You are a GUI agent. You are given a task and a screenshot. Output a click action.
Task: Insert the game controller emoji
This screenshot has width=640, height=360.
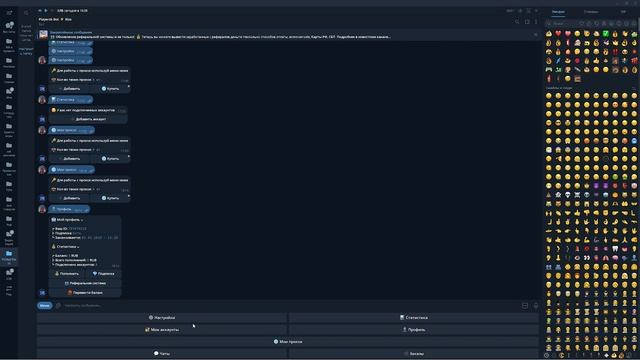click(x=549, y=69)
